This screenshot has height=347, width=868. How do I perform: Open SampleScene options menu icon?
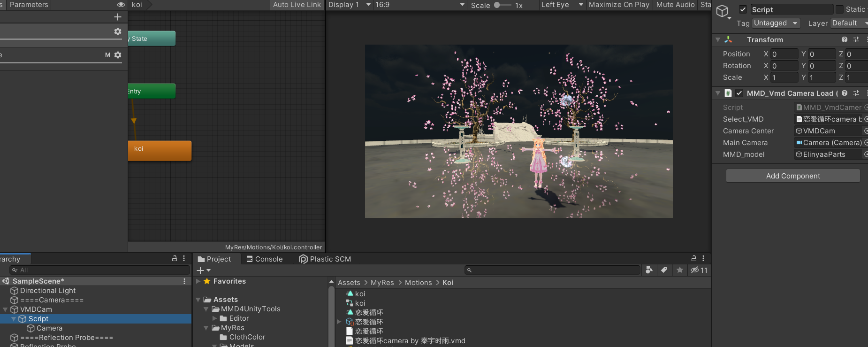(x=184, y=281)
